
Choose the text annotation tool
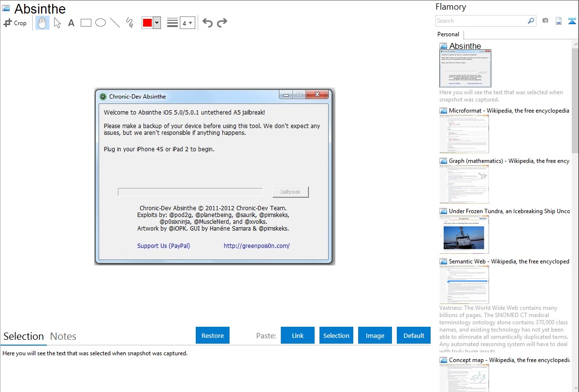(x=71, y=23)
